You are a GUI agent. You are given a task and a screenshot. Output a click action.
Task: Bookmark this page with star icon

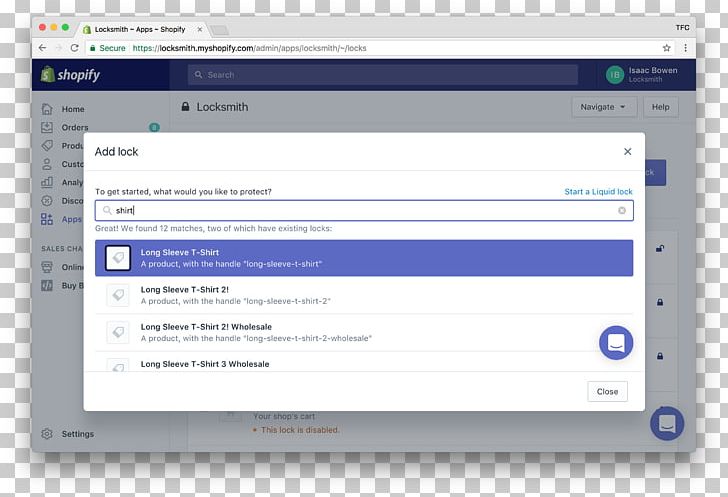[x=666, y=48]
